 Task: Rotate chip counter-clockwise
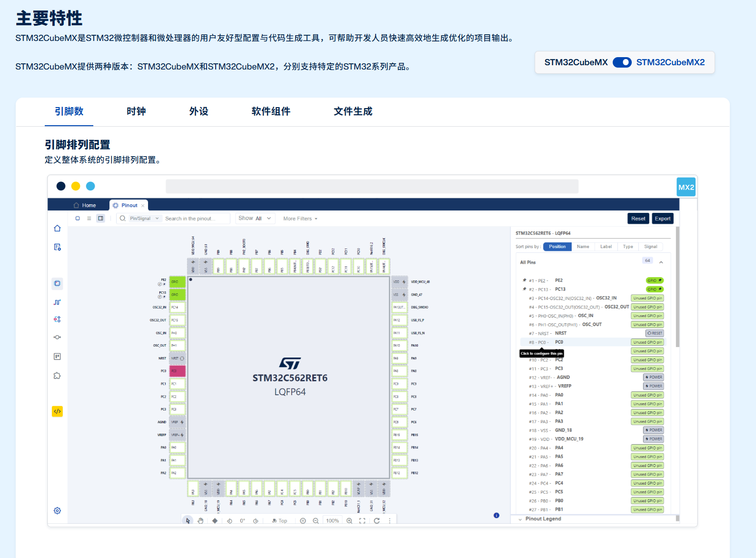point(229,521)
